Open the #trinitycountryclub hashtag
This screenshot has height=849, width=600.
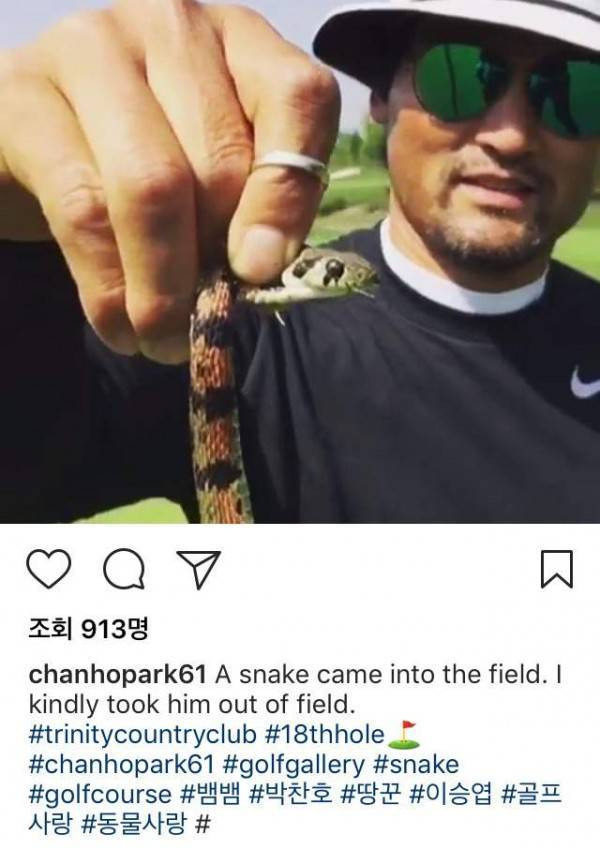142,735
